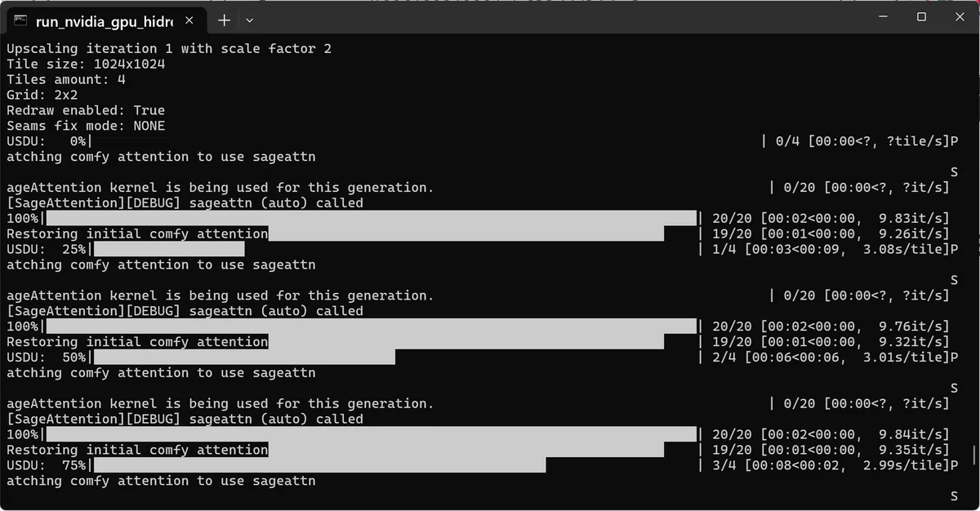Click the vertical scrollbar thumb
980x511 pixels.
tap(975, 453)
